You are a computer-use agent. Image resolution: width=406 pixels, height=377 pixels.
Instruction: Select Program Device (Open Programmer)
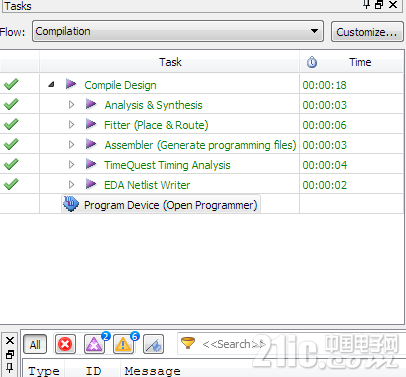point(171,205)
